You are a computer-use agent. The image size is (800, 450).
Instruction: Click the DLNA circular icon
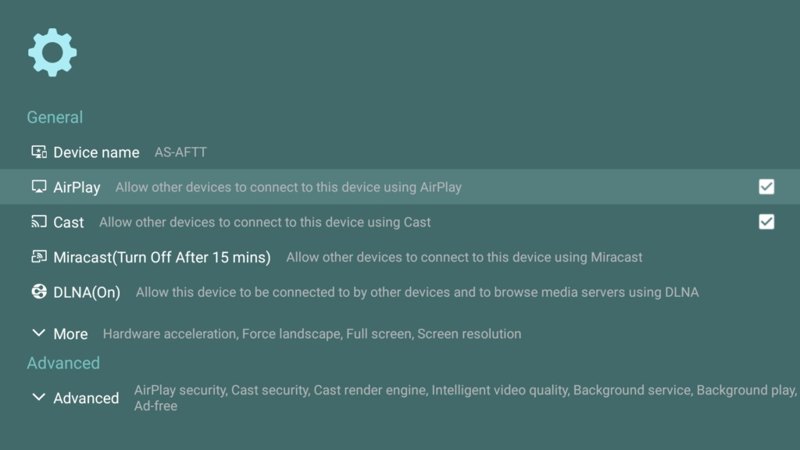(39, 292)
